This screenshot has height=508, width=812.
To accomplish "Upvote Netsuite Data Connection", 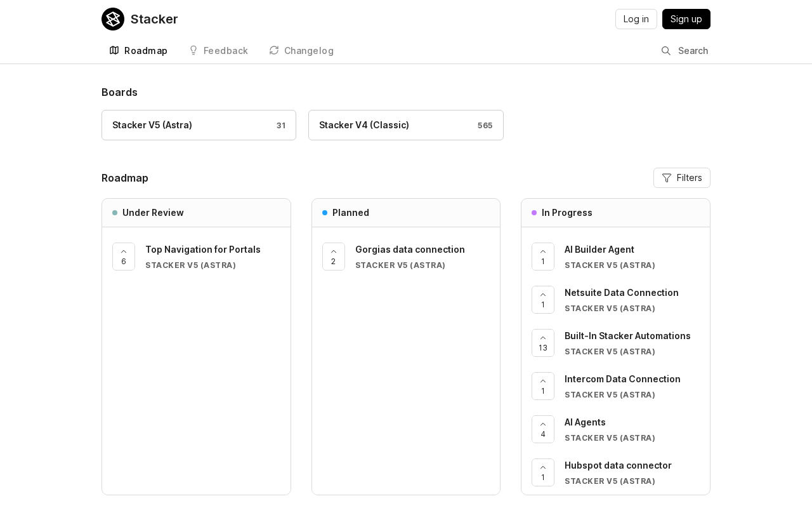I will (x=543, y=300).
